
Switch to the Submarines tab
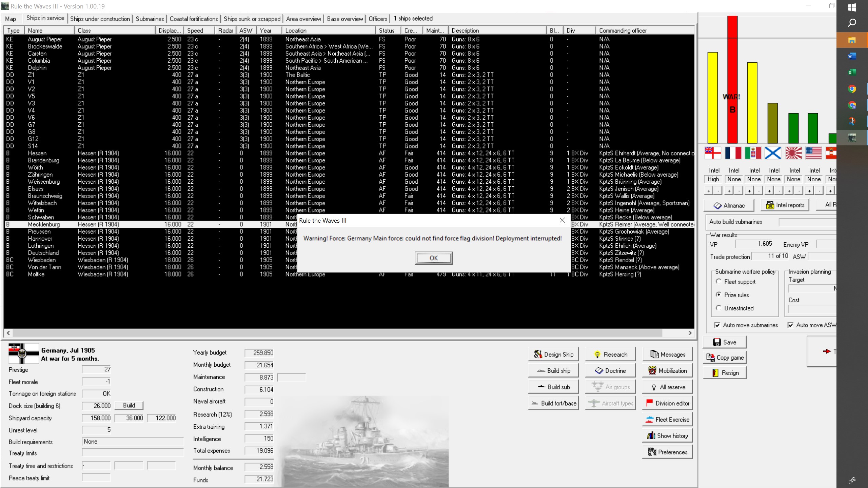click(x=150, y=19)
